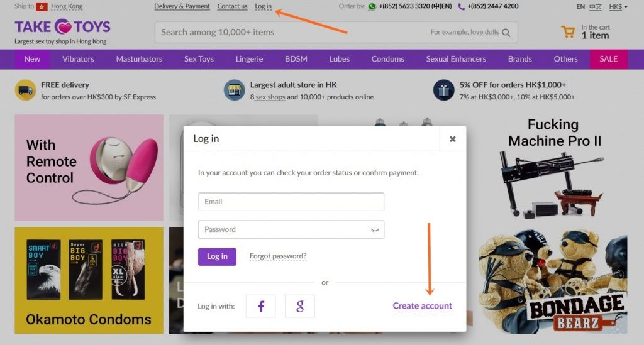Focus the Password input field
This screenshot has width=644, height=345.
(x=291, y=230)
